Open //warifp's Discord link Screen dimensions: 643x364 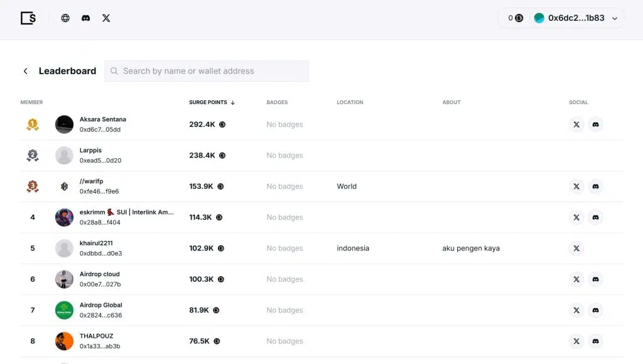click(595, 186)
